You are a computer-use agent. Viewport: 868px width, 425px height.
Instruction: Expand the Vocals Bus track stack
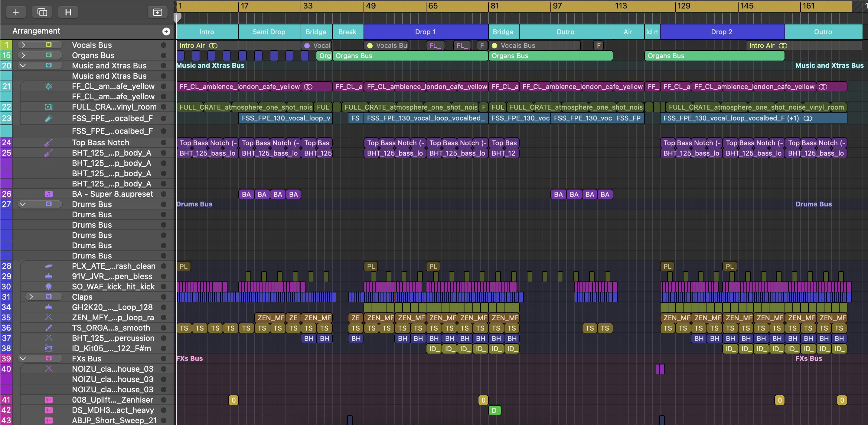23,45
